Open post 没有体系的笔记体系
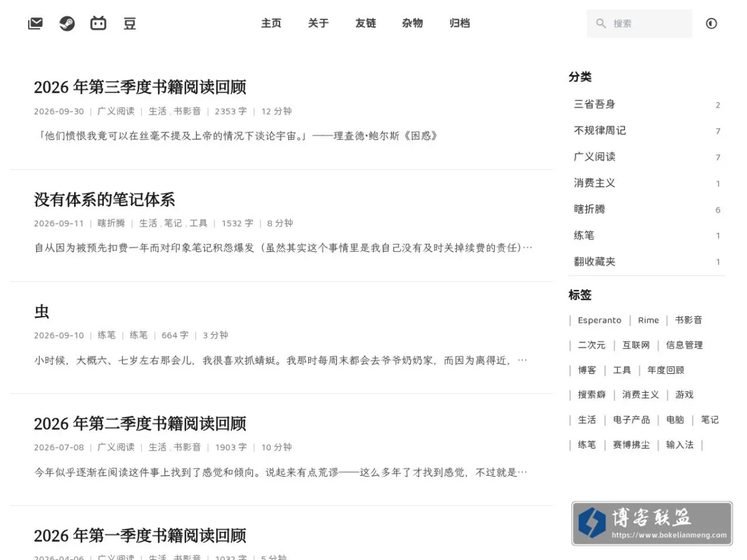The height and width of the screenshot is (560, 747). click(x=105, y=200)
